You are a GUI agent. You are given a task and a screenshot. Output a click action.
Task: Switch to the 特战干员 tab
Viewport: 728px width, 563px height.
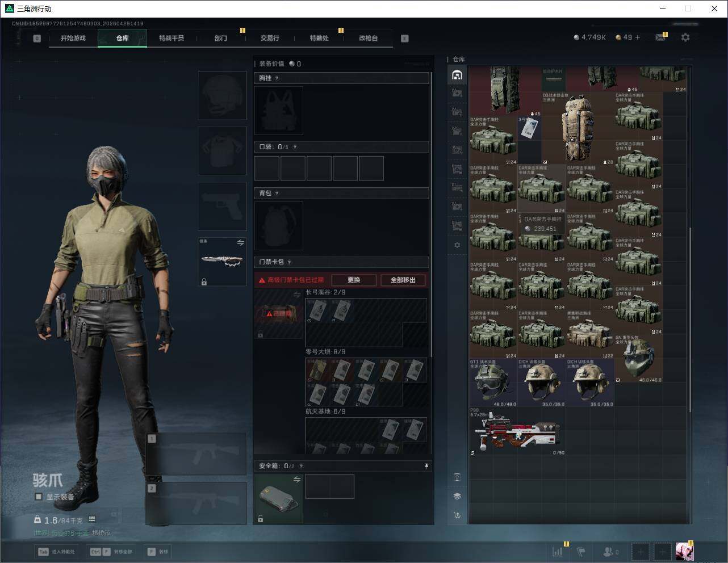tap(171, 38)
